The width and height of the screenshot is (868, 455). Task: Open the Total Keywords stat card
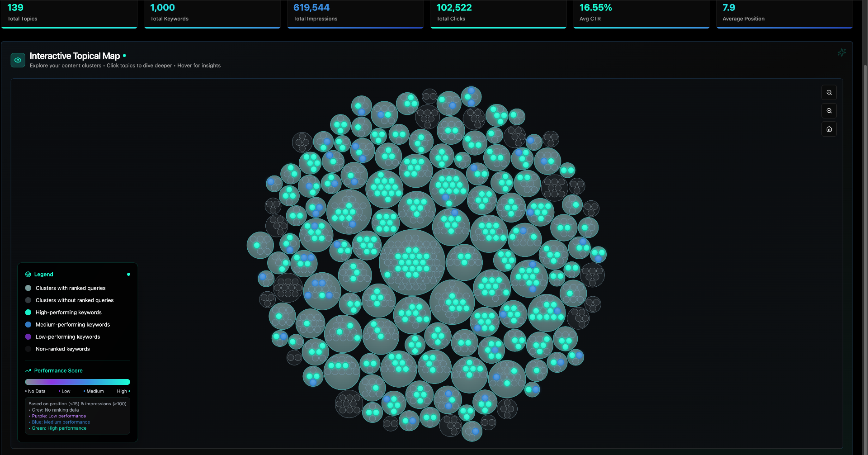(212, 14)
